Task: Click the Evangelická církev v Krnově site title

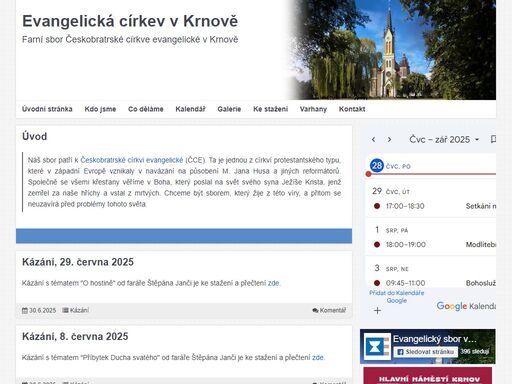Action: [130, 21]
